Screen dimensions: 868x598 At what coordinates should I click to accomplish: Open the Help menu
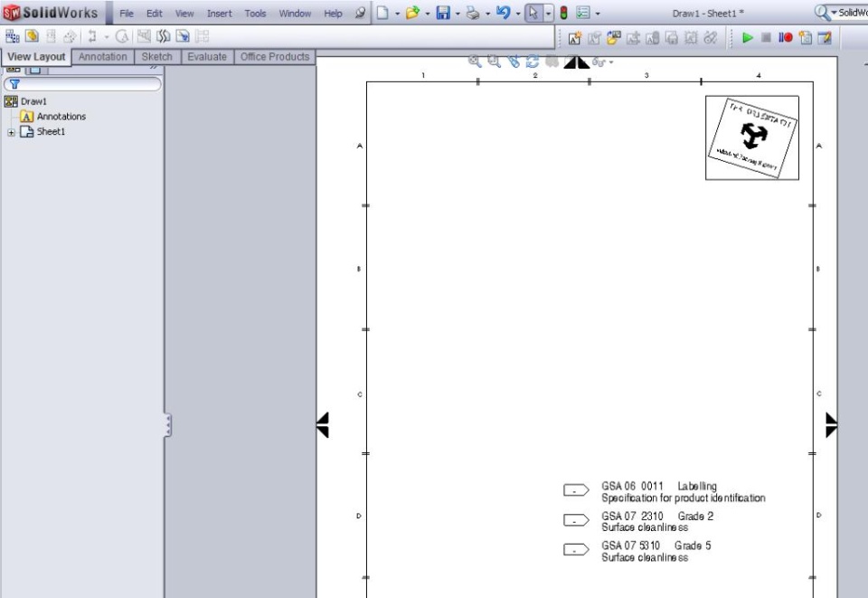coord(333,14)
